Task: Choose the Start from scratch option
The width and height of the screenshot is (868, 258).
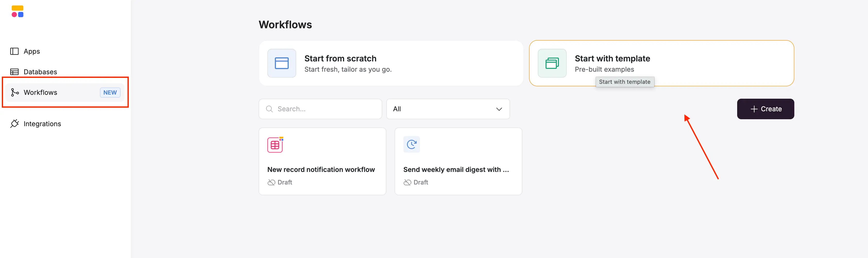Action: (x=391, y=63)
